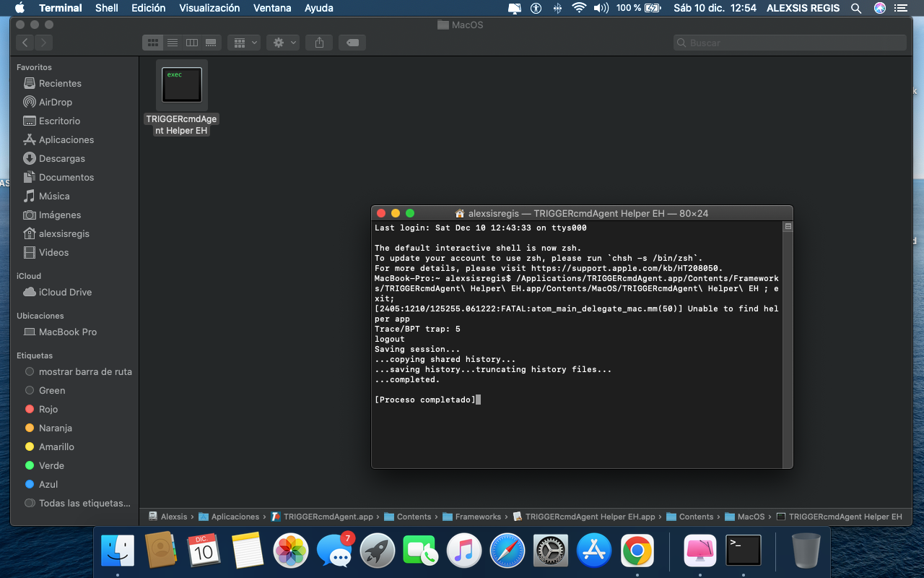The width and height of the screenshot is (924, 578).
Task: Select the 'mostrar barra de ruta' tag
Action: [85, 371]
